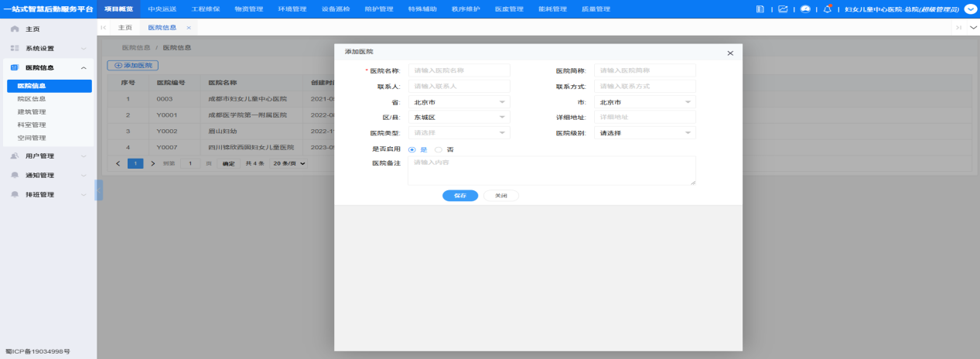Screen dimensions: 980x359
Task: Focus the 联系方式 input field
Action: coord(645,86)
